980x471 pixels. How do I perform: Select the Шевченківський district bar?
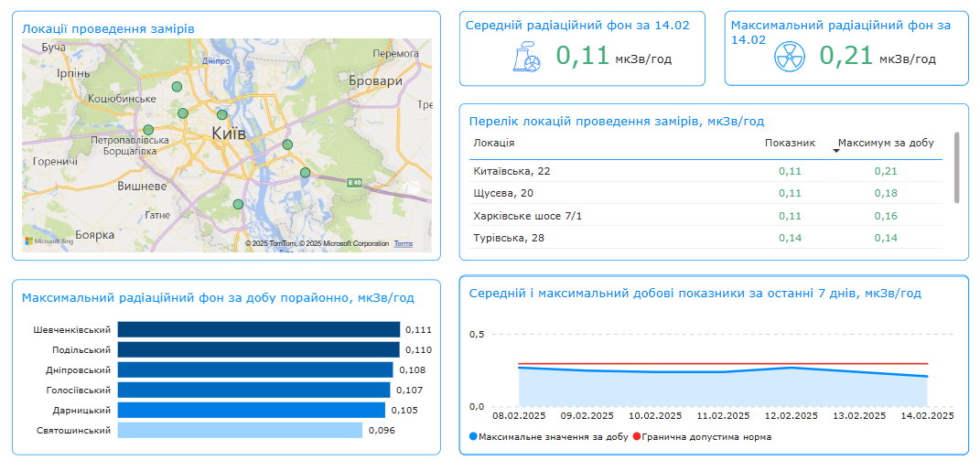pyautogui.click(x=259, y=329)
